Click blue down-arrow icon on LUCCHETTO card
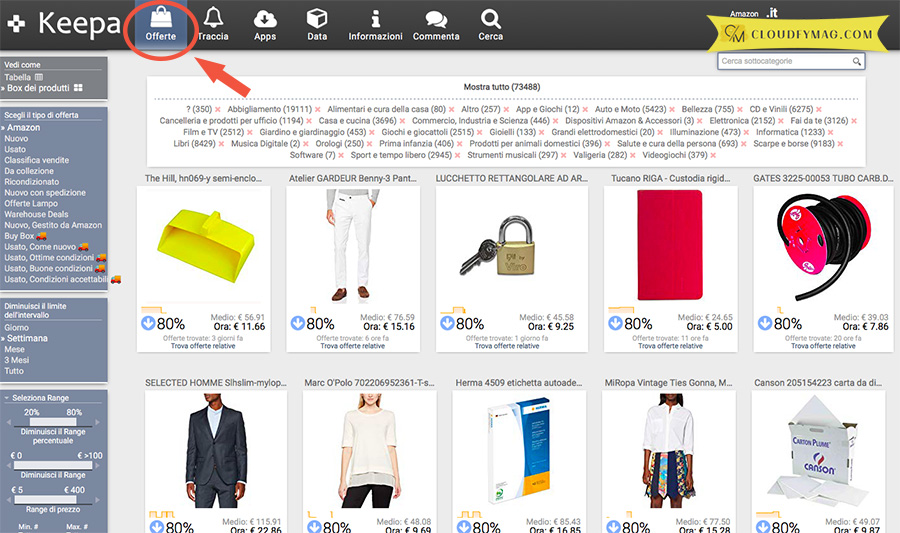The height and width of the screenshot is (533, 900). click(x=447, y=323)
